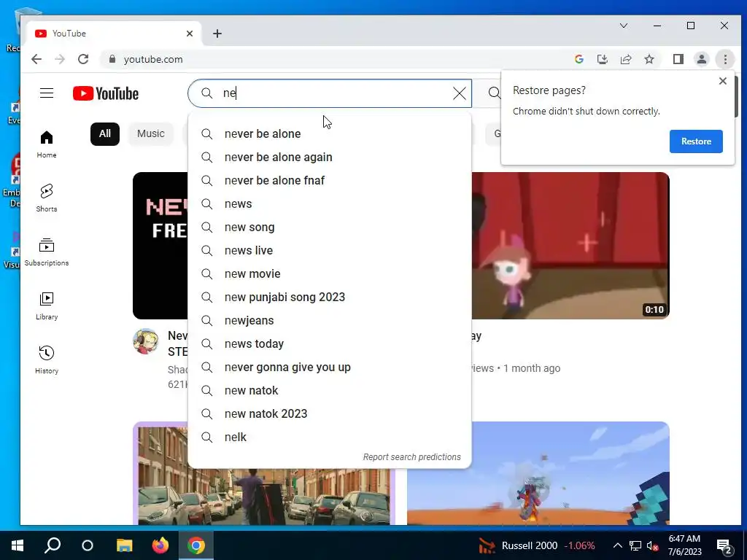The image size is (747, 560).
Task: Open the tab search chevron
Action: (x=624, y=26)
